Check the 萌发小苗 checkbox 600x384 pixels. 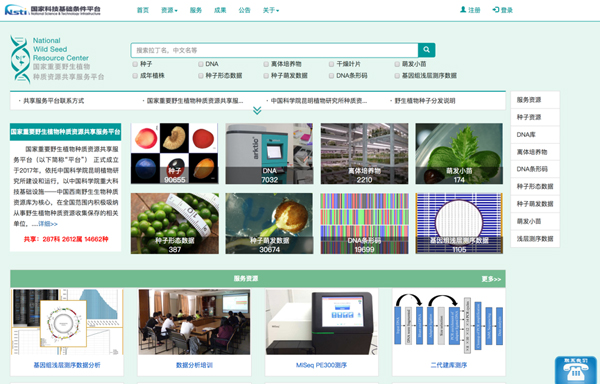click(397, 64)
